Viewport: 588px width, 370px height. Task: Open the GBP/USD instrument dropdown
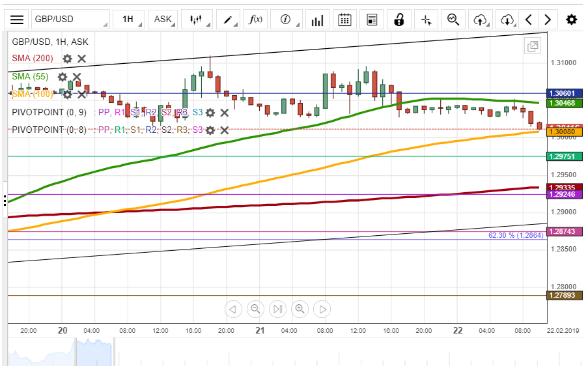pyautogui.click(x=70, y=20)
